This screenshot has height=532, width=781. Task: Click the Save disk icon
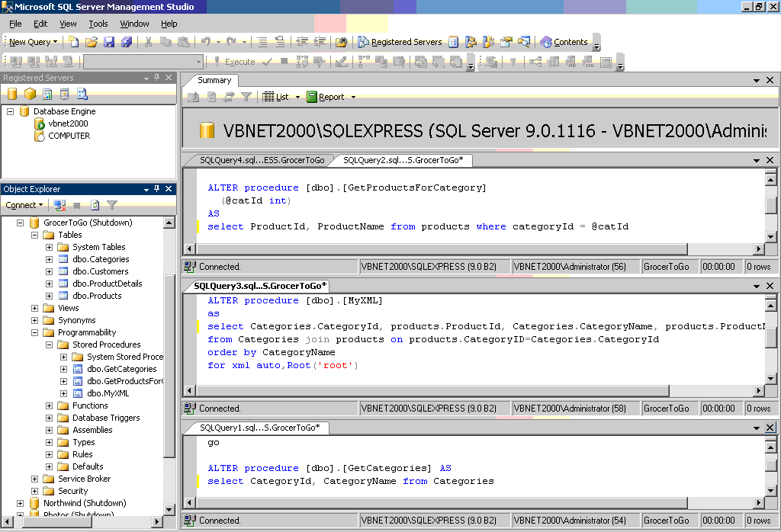[x=109, y=43]
